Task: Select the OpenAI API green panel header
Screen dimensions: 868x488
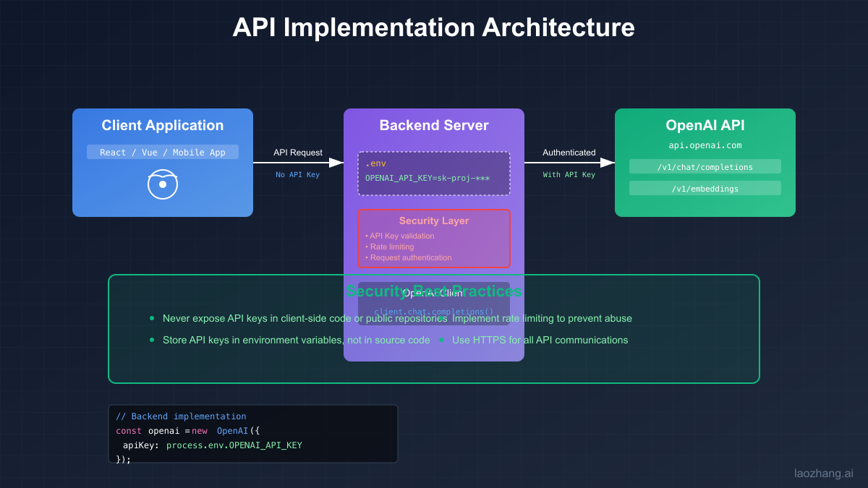Action: (x=705, y=124)
